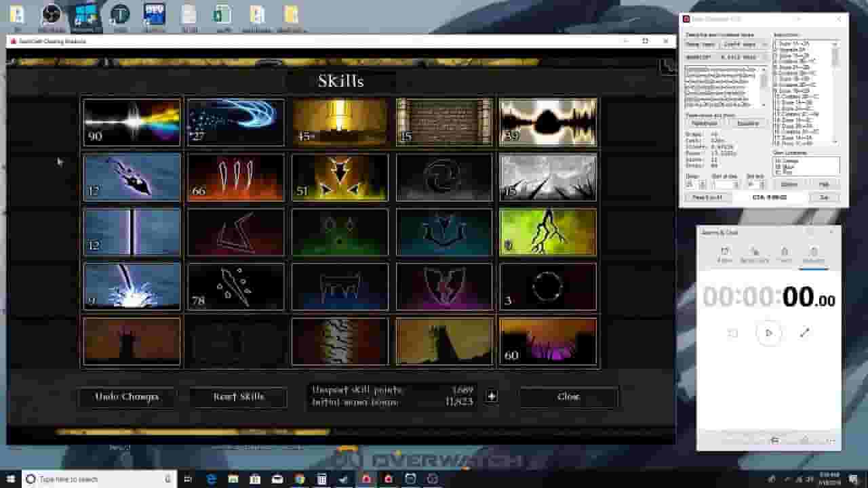Open the OBS Studio desktop icon
868x488 pixels.
point(52,17)
